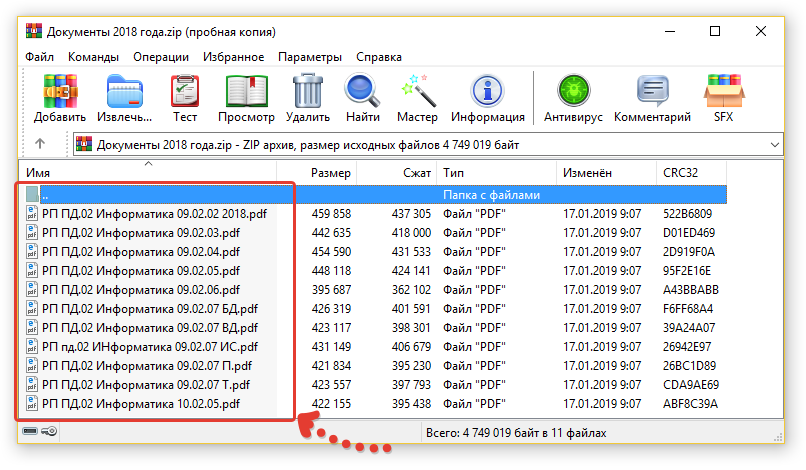Select file РП ПД.02 Информатика 09.02.07 П.pdf
Image resolution: width=806 pixels, height=470 pixels.
(x=147, y=366)
